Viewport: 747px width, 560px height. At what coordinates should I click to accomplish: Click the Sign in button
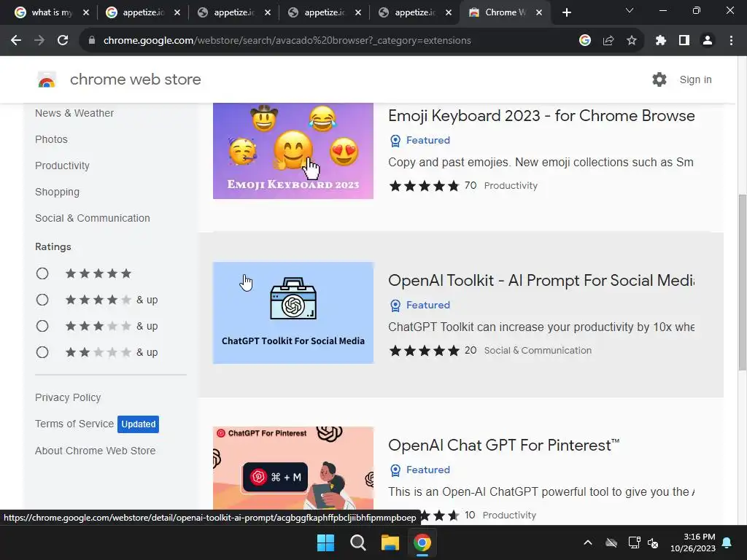click(695, 79)
